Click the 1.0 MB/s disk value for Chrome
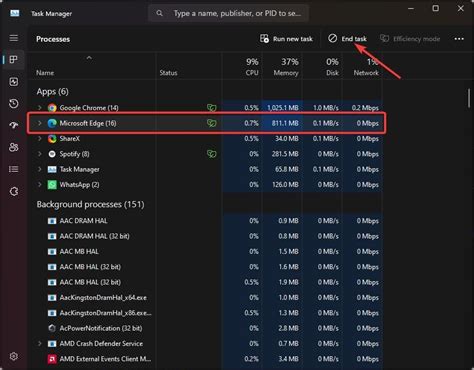Viewport: 474px width, 370px height. pyautogui.click(x=326, y=108)
